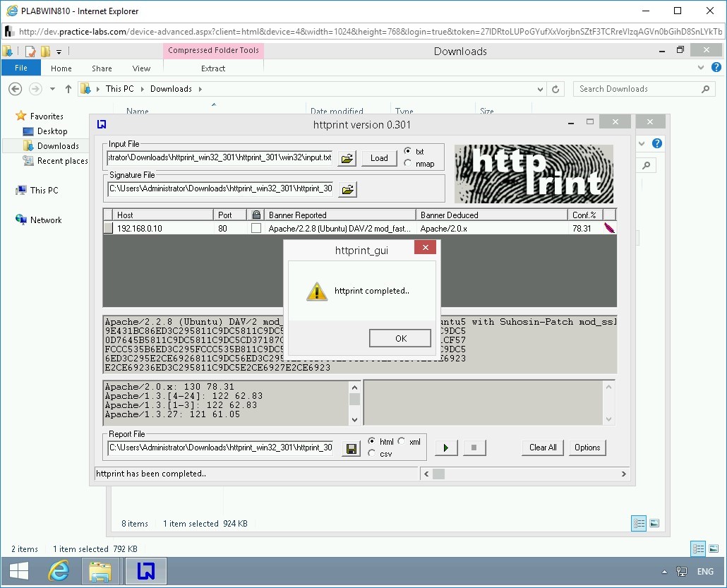The height and width of the screenshot is (588, 727).
Task: Click the Input File browse folder icon
Action: click(347, 158)
